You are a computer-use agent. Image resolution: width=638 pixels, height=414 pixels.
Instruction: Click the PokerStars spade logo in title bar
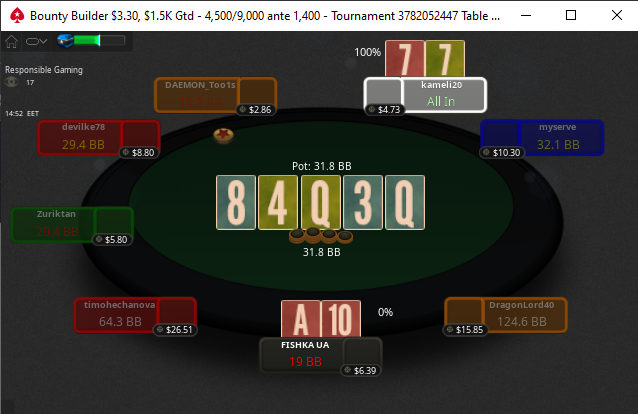(x=17, y=15)
